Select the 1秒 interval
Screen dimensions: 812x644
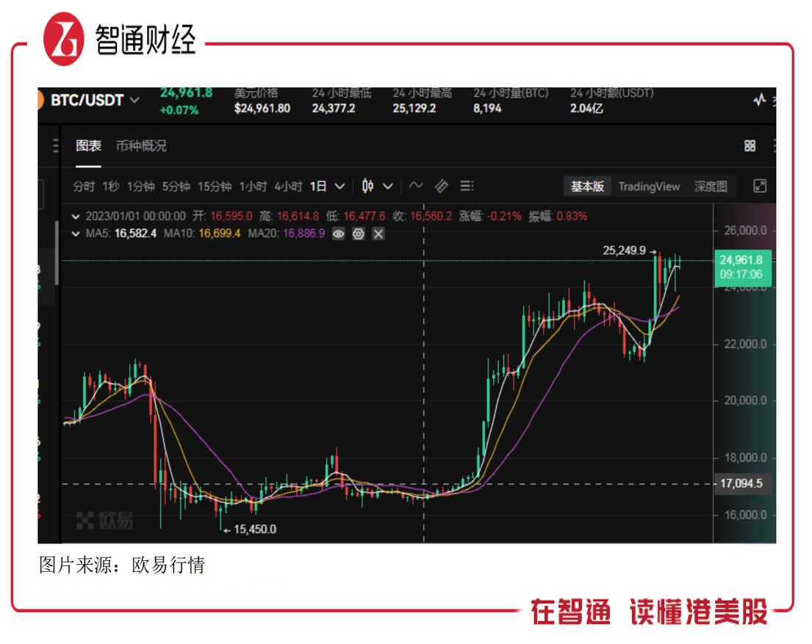click(x=111, y=187)
